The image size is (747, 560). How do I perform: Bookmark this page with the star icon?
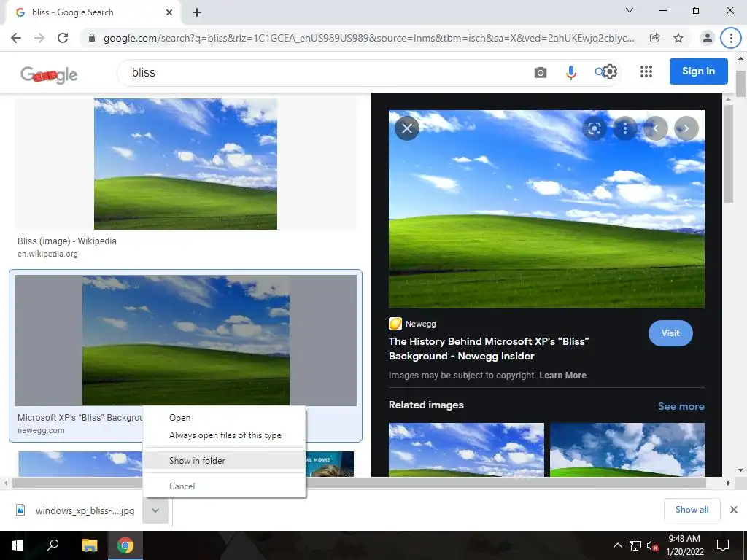point(678,38)
